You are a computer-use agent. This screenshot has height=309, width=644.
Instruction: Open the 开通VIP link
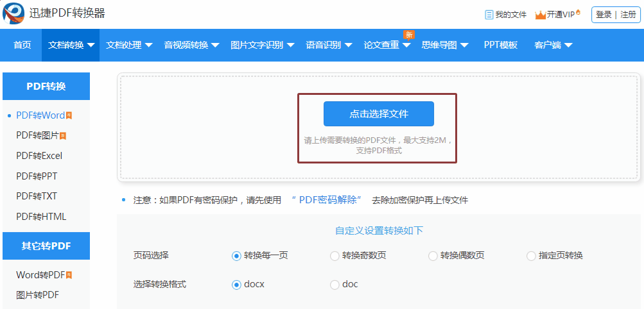coord(561,15)
